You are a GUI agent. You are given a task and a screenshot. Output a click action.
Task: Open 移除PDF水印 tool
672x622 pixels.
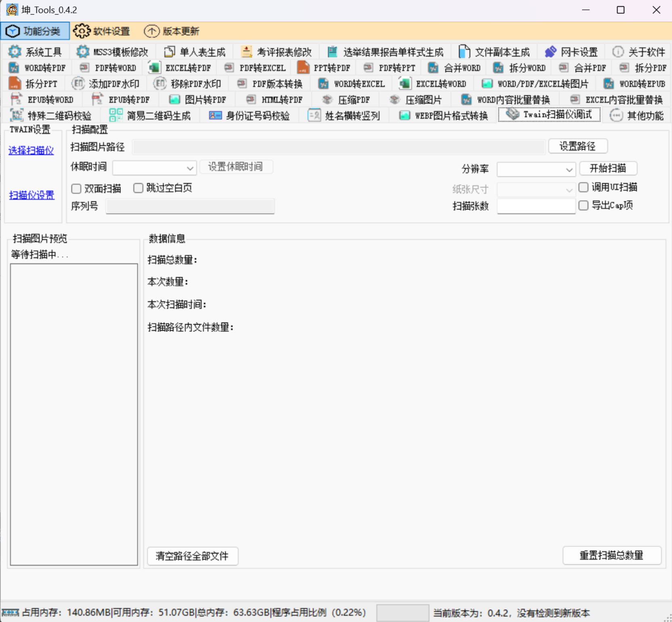click(x=187, y=84)
